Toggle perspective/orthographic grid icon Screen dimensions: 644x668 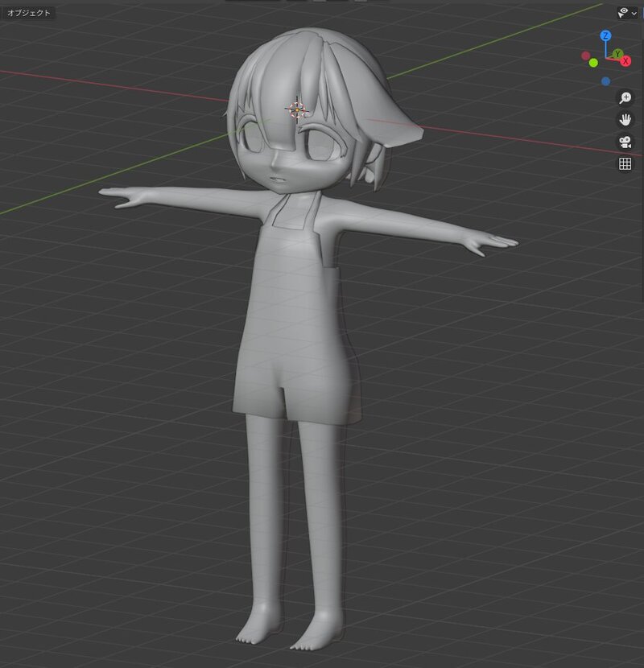click(x=625, y=163)
